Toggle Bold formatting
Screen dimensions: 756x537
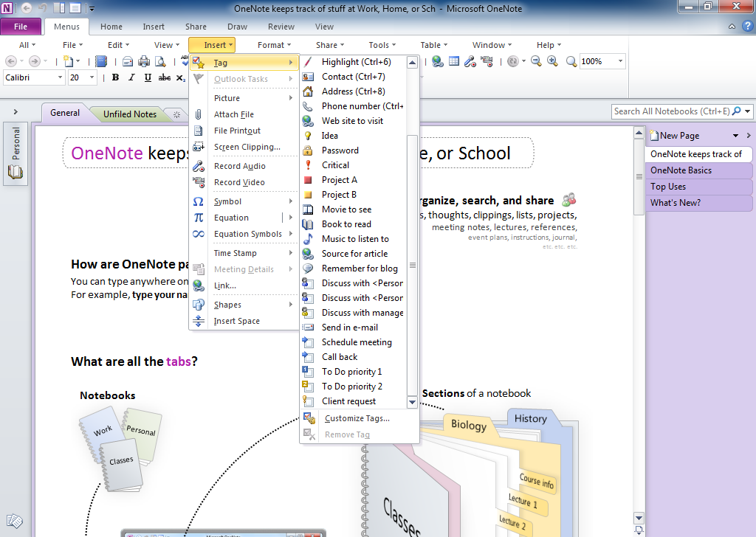pos(115,77)
